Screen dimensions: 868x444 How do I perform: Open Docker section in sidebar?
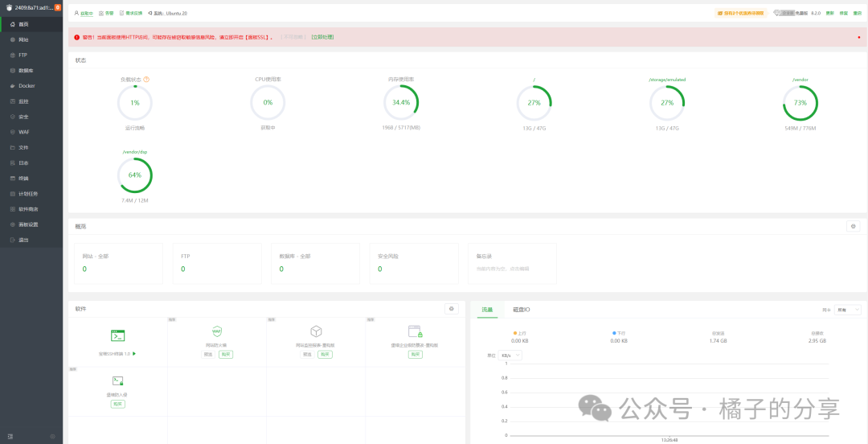[31, 86]
